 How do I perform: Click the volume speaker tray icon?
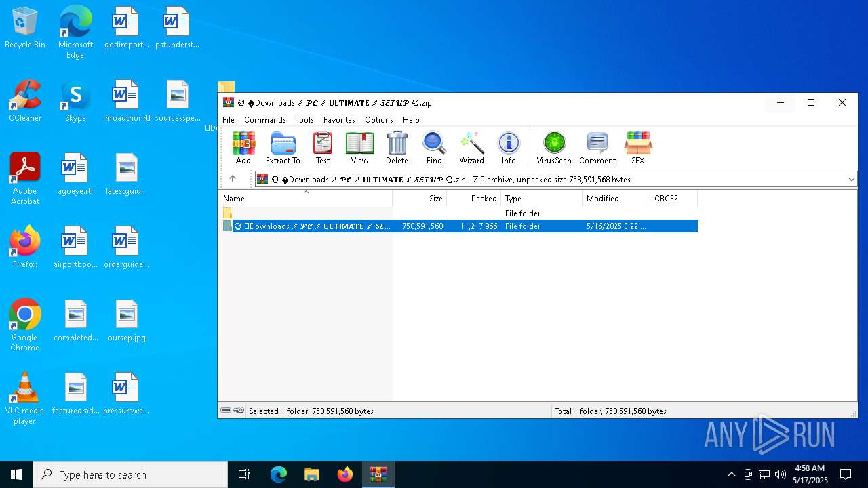point(781,474)
